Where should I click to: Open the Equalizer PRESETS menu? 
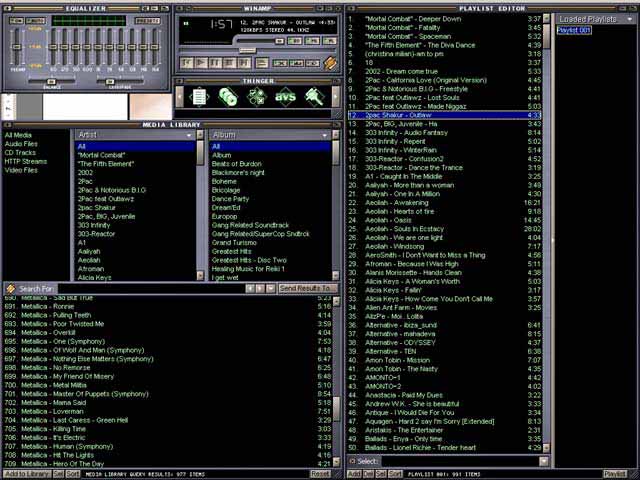(147, 20)
